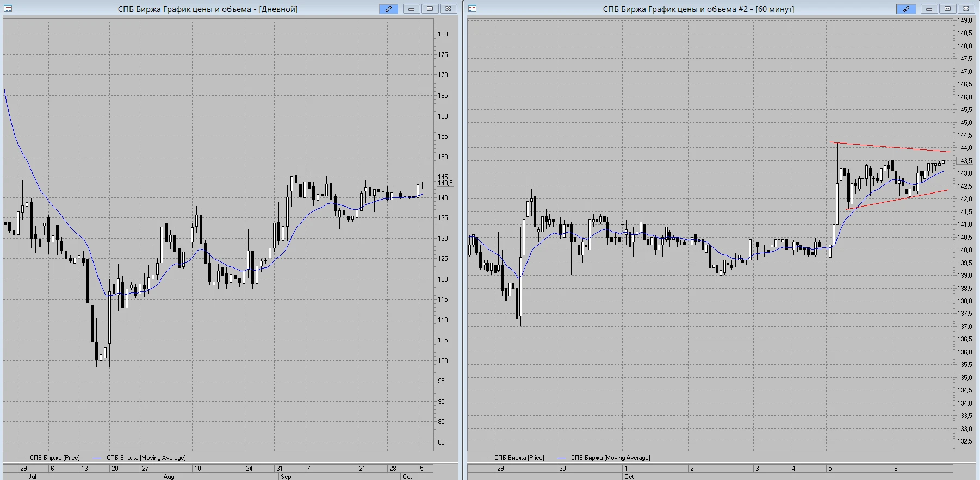Image resolution: width=980 pixels, height=480 pixels.
Task: Click the price label '100' on the daily chart scale
Action: coord(443,361)
